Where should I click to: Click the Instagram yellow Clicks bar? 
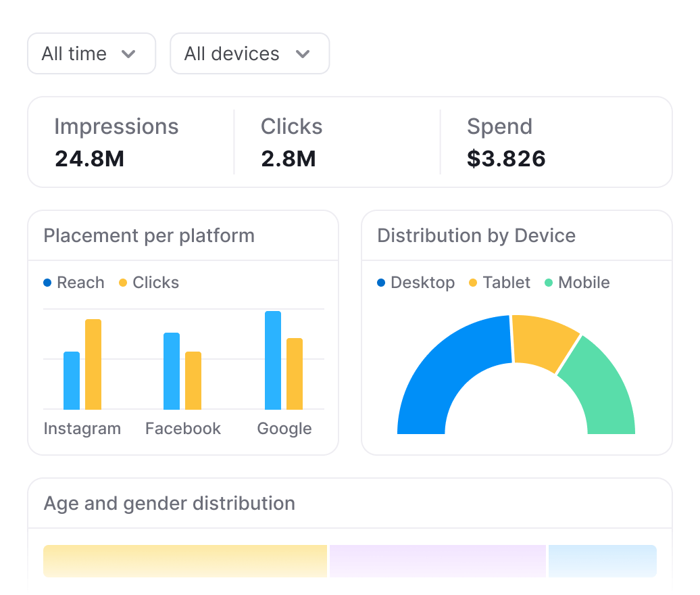click(93, 364)
